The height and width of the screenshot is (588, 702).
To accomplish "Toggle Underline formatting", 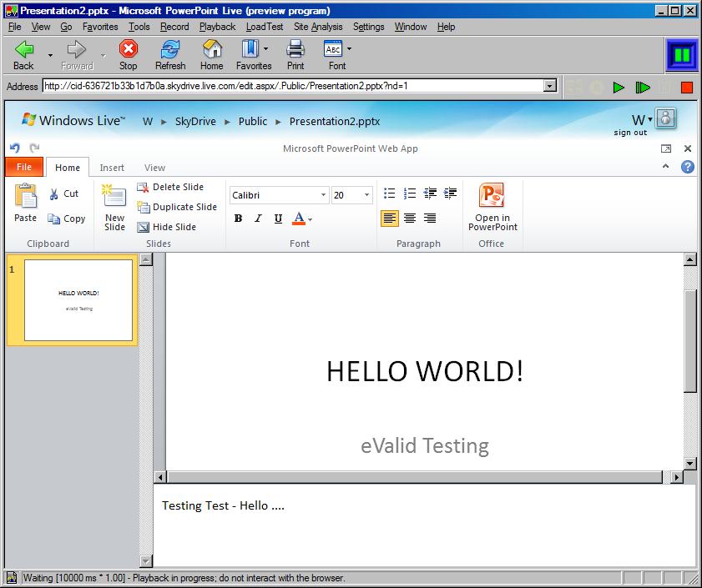I will (x=278, y=219).
